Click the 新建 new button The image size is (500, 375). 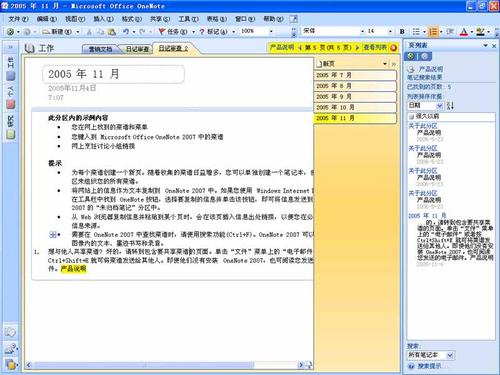(x=57, y=32)
